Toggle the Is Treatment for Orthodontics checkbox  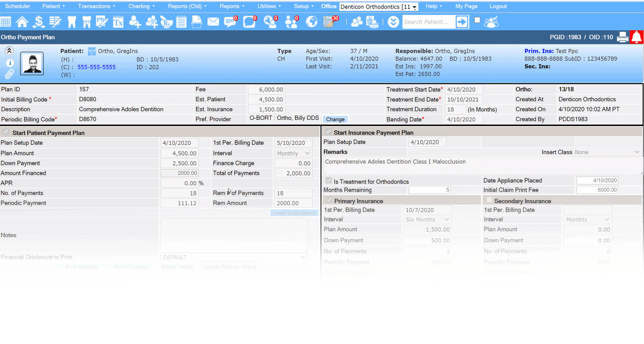(x=328, y=180)
